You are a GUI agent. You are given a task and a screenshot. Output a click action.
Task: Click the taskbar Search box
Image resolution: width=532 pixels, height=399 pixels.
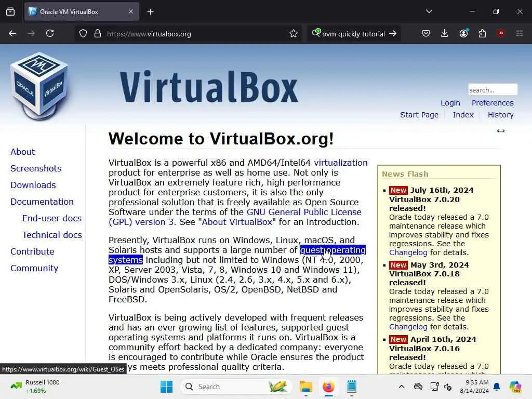click(236, 387)
